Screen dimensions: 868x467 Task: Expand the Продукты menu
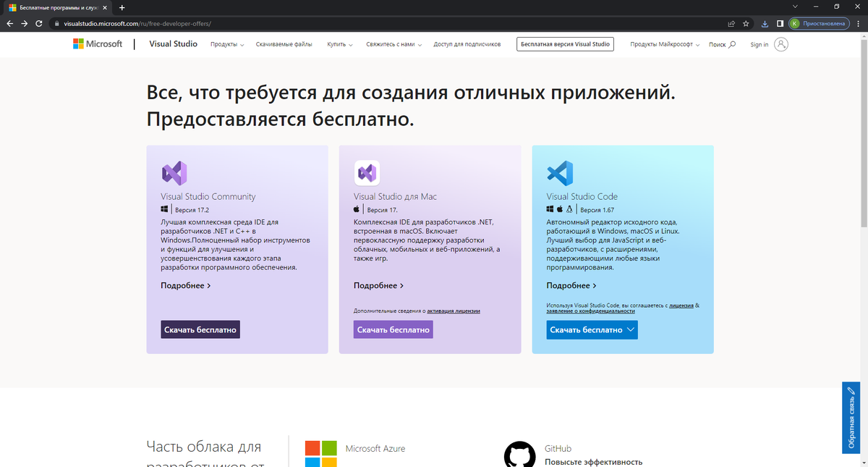(227, 44)
